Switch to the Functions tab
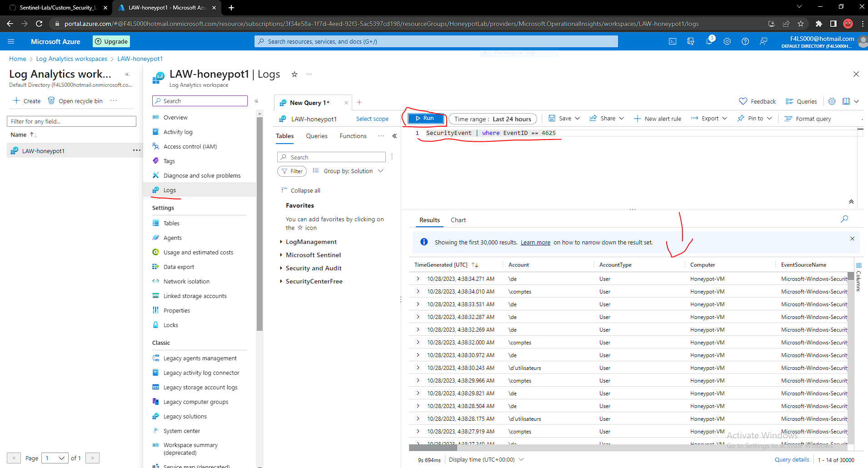Screen dimensions: 868x468 coord(353,136)
